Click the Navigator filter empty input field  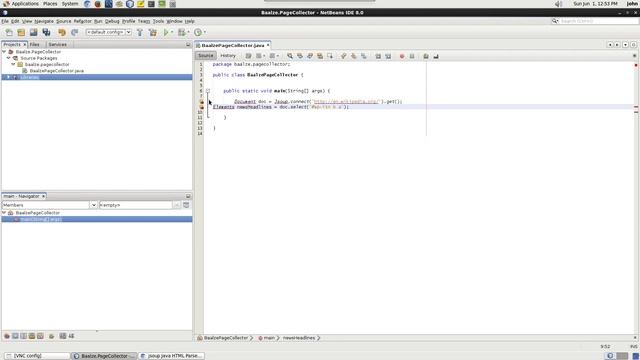(x=136, y=205)
